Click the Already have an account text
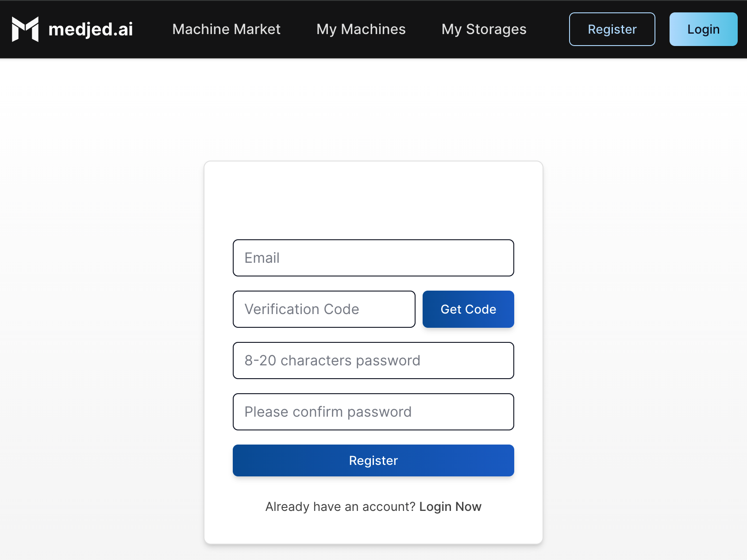 click(340, 506)
